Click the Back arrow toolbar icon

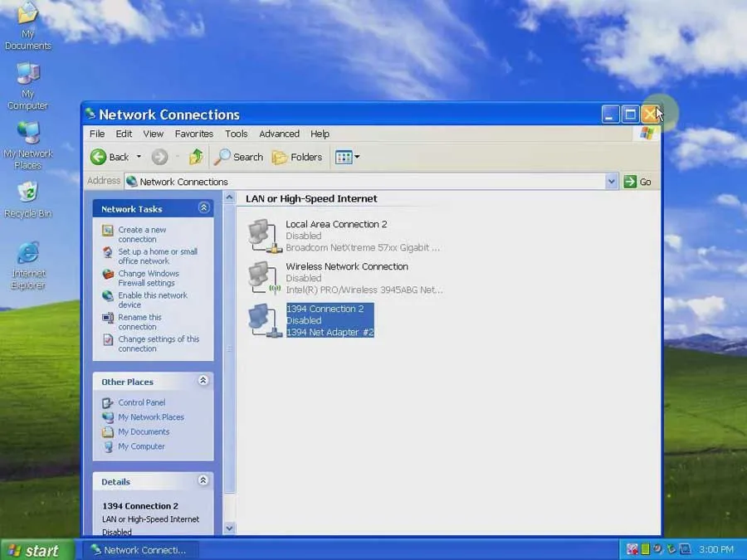99,157
